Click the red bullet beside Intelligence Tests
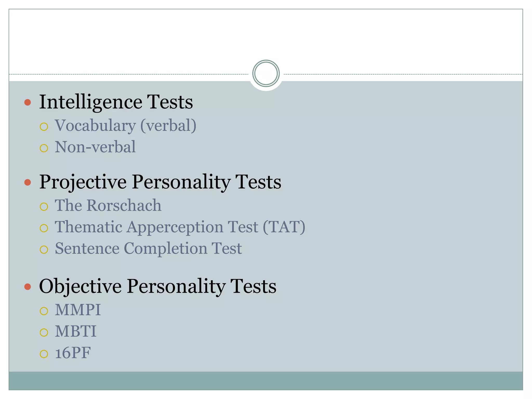This screenshot has height=399, width=532. [x=28, y=102]
